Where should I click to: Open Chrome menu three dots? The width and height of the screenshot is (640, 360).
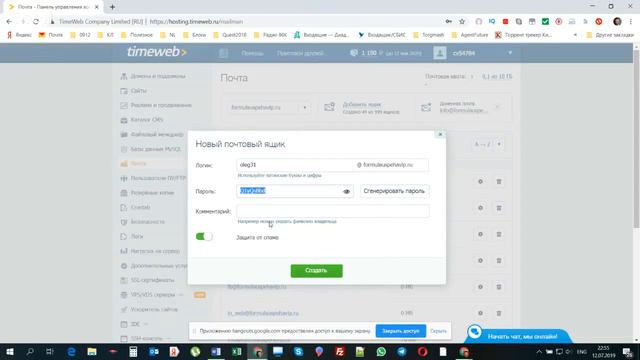tap(631, 22)
